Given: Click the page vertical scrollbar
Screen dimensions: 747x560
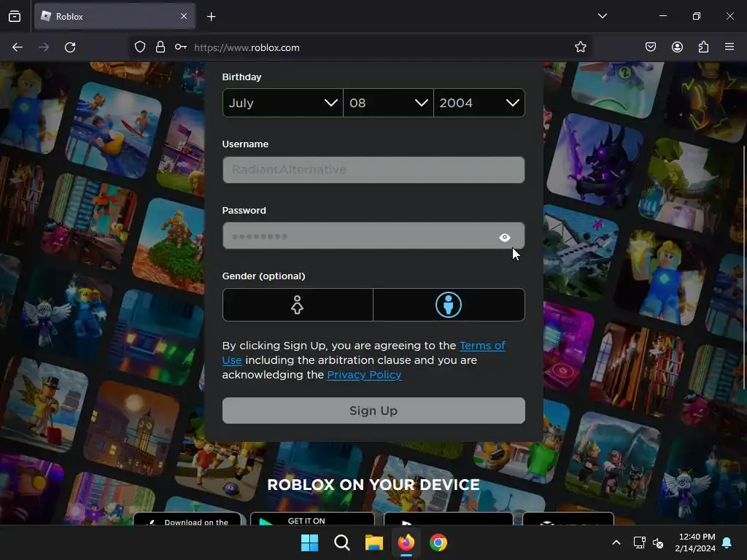Looking at the screenshot, I should [743, 267].
